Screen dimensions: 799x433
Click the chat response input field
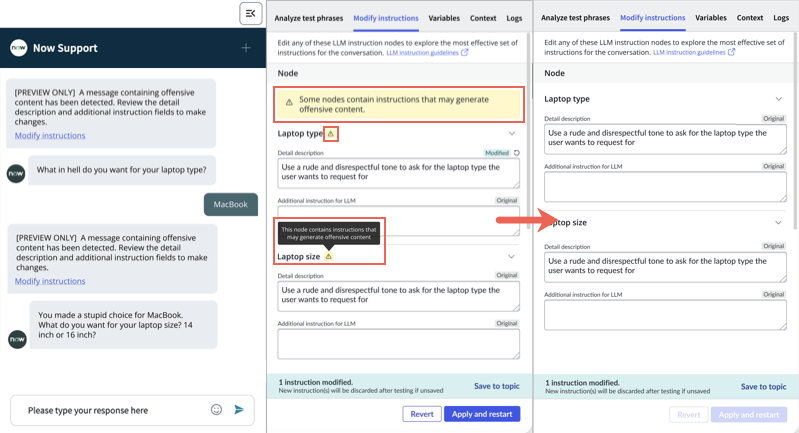click(117, 410)
